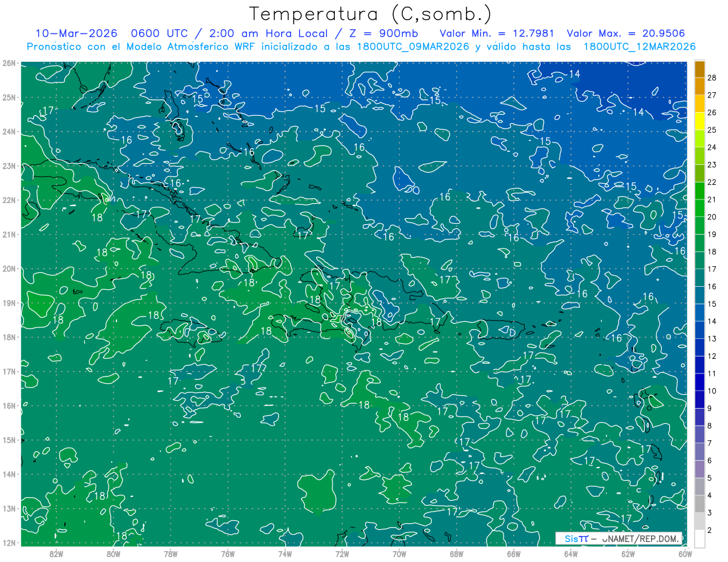728x562 pixels.
Task: Click the "25N" latitude label
Action: (8, 98)
